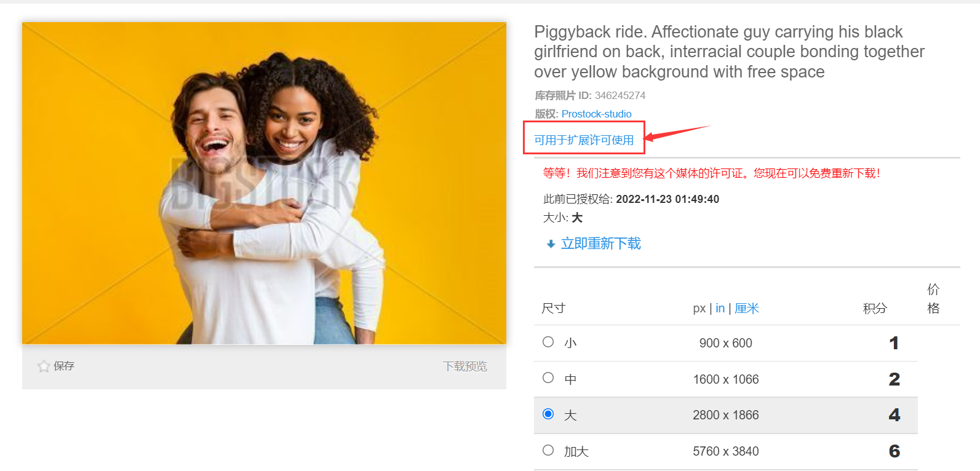Click the 库存照片 ID number 346245274
Viewport: 980px width, 471px height.
pyautogui.click(x=620, y=95)
